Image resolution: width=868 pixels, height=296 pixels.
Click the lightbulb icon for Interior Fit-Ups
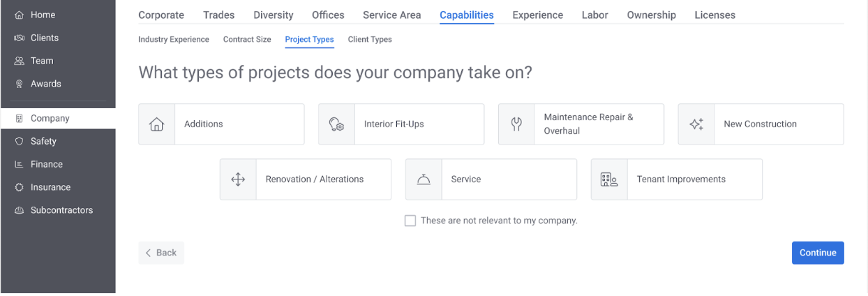pyautogui.click(x=336, y=124)
